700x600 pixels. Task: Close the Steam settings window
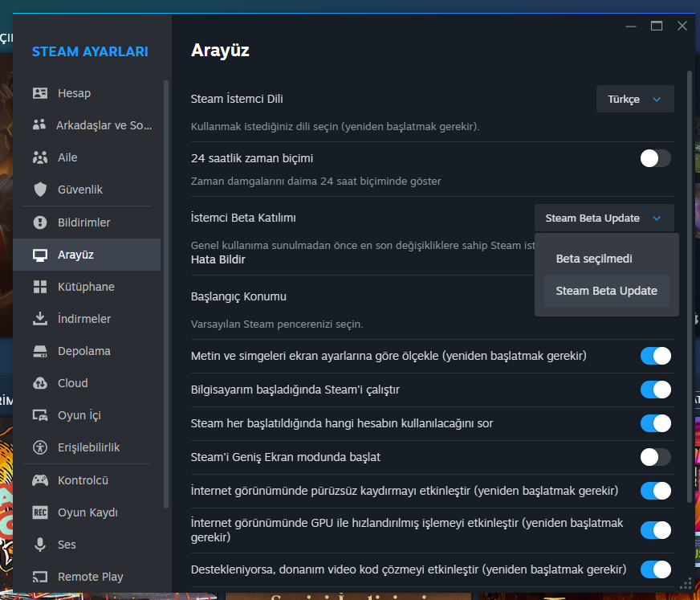(x=682, y=26)
